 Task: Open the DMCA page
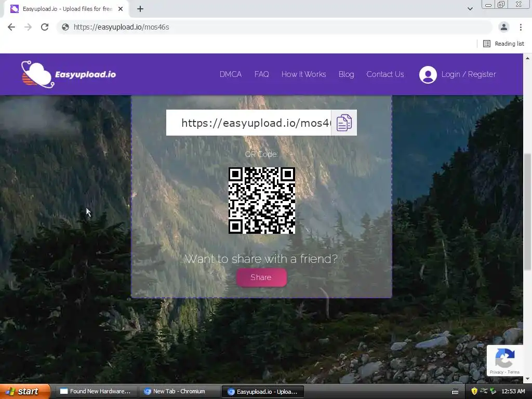(x=230, y=74)
